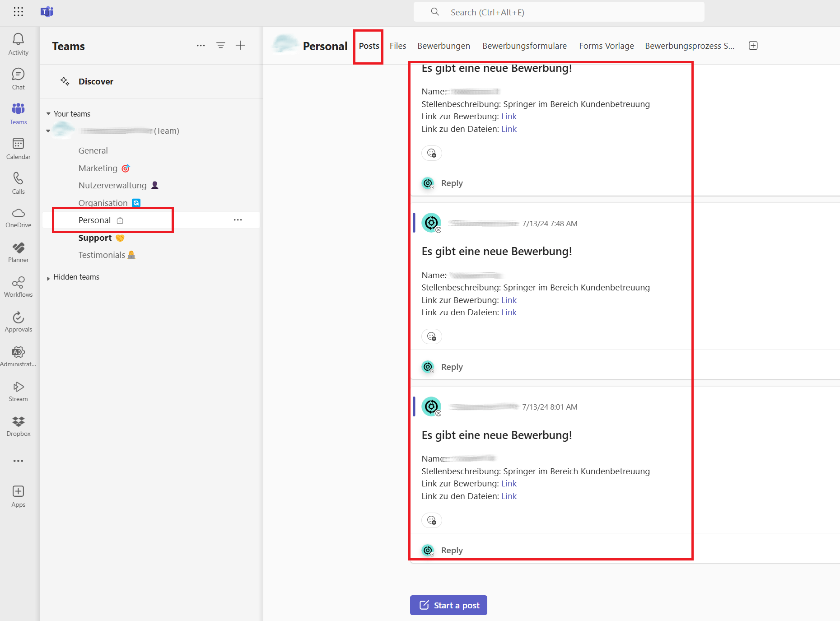Select the Support channel
This screenshot has width=840, height=621.
pos(95,238)
